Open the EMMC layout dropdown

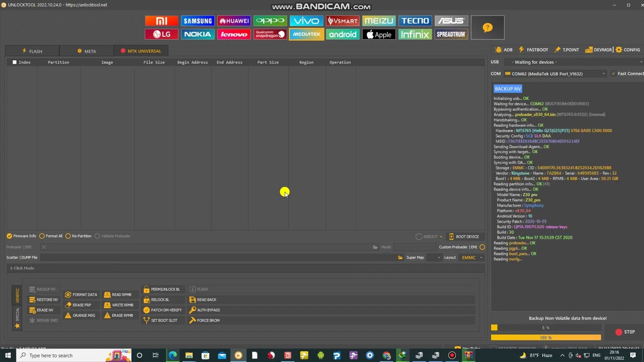coord(472,257)
